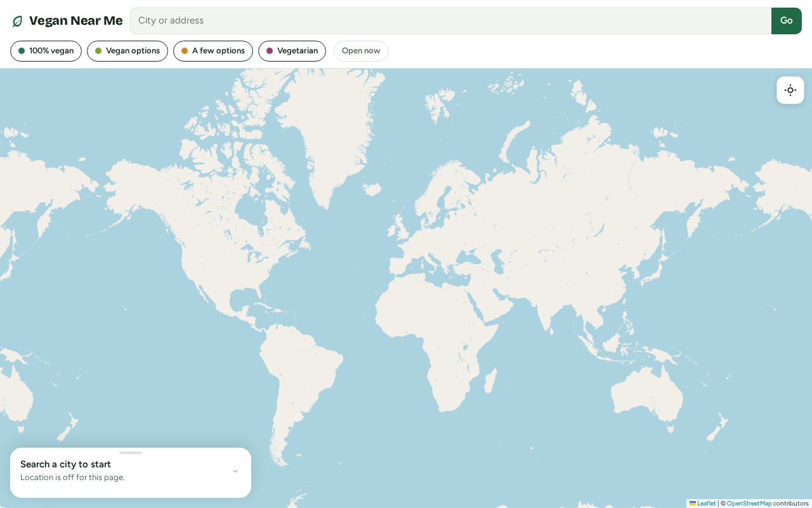The width and height of the screenshot is (812, 508).
Task: Click the leaf logo icon
Action: (18, 21)
